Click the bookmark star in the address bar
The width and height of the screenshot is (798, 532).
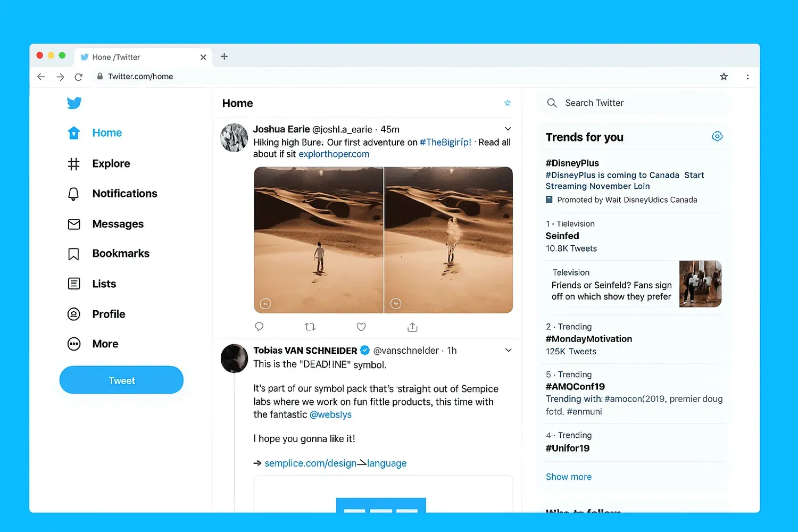click(x=724, y=77)
